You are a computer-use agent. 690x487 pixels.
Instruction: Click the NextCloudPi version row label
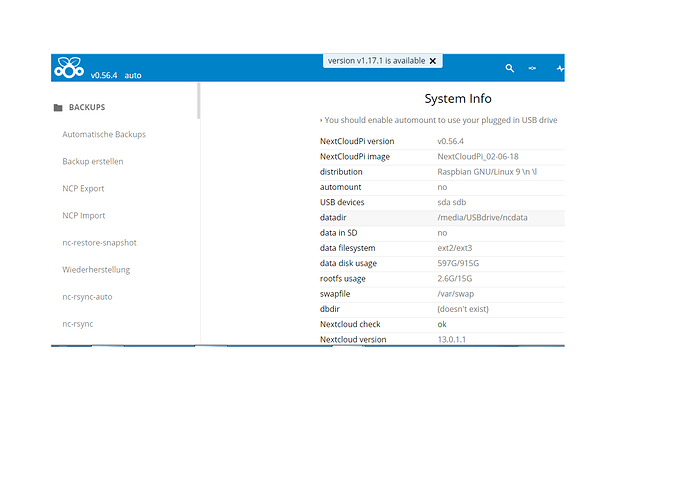[357, 141]
